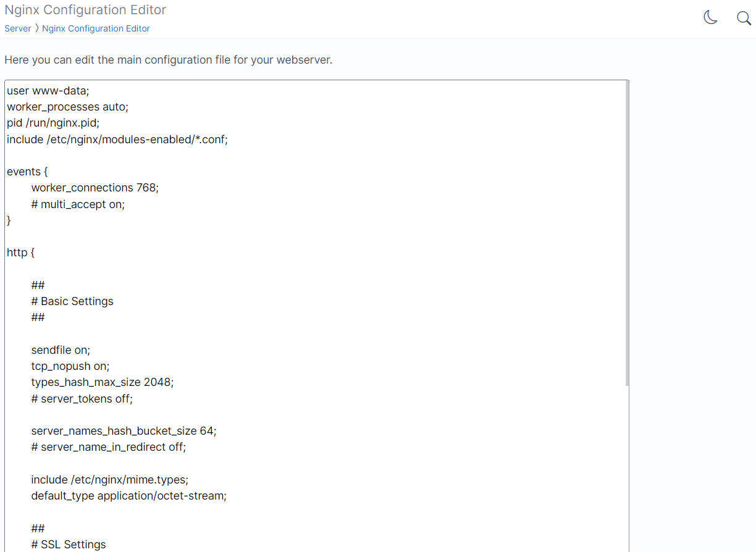Click the 'worker_connections 768;' line

click(x=95, y=188)
